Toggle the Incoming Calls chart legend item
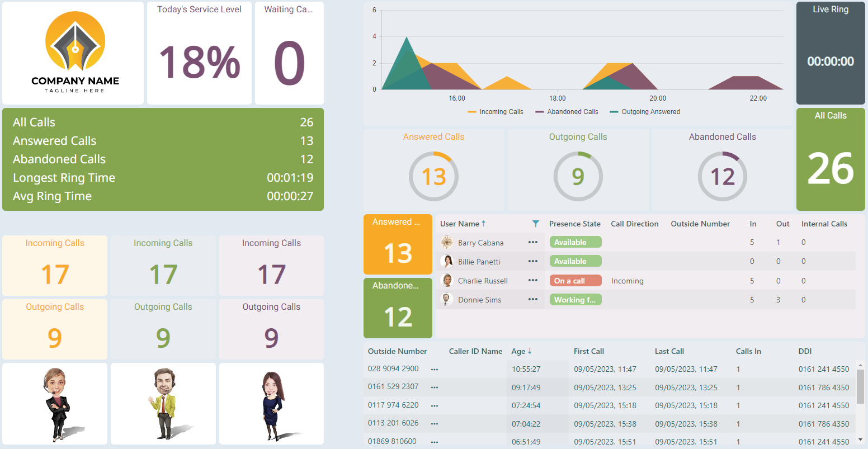The height and width of the screenshot is (449, 868). (495, 112)
